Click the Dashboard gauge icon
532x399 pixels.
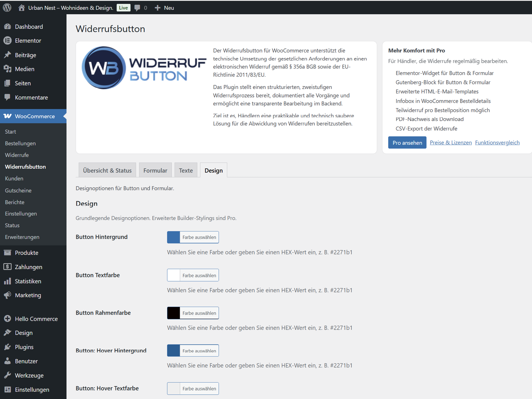pyautogui.click(x=7, y=27)
